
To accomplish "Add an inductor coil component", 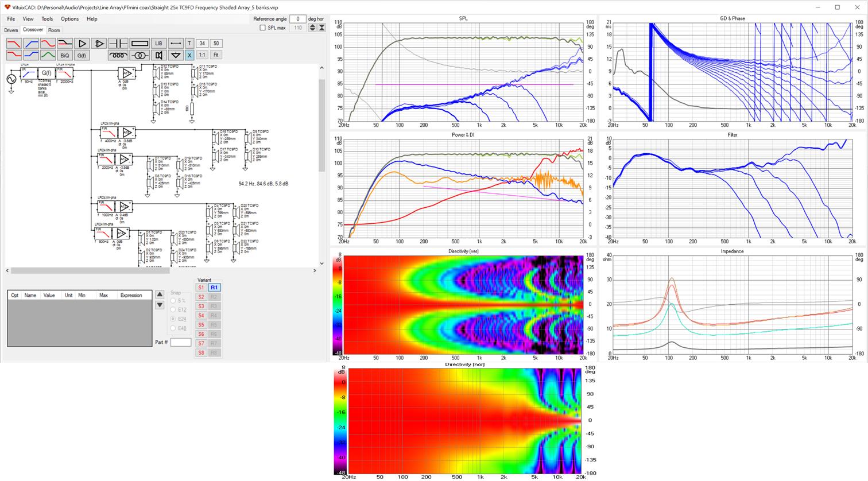I will [x=118, y=55].
